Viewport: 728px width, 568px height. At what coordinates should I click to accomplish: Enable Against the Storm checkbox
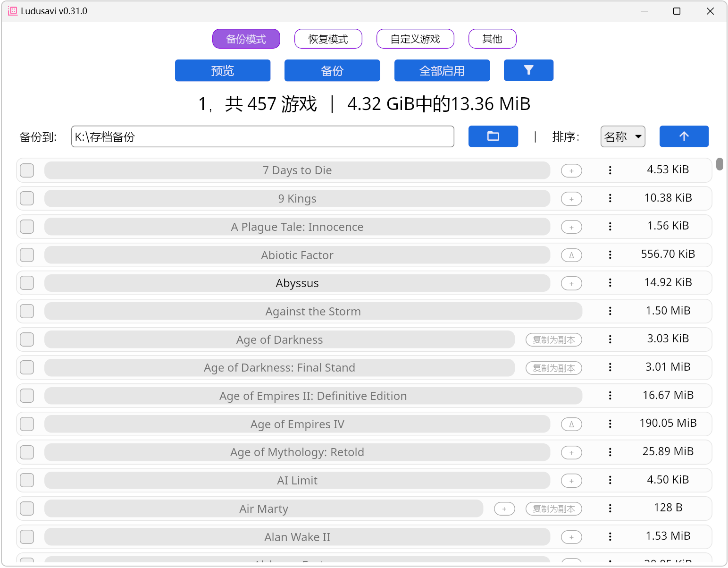tap(27, 311)
